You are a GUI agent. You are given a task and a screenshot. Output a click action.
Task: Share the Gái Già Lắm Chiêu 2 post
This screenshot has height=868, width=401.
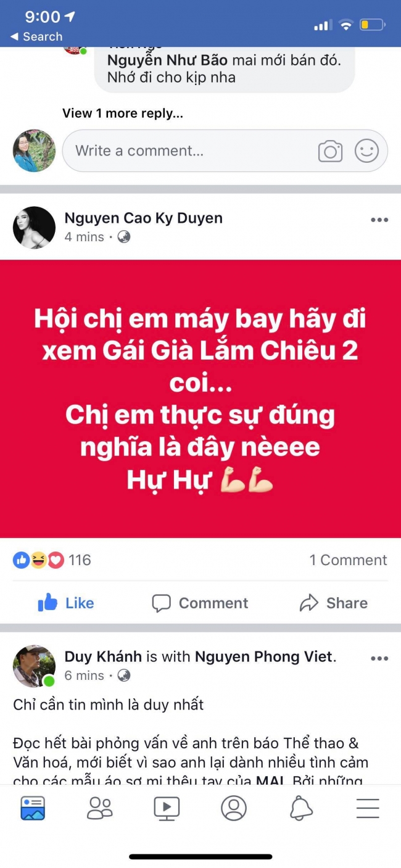click(333, 603)
